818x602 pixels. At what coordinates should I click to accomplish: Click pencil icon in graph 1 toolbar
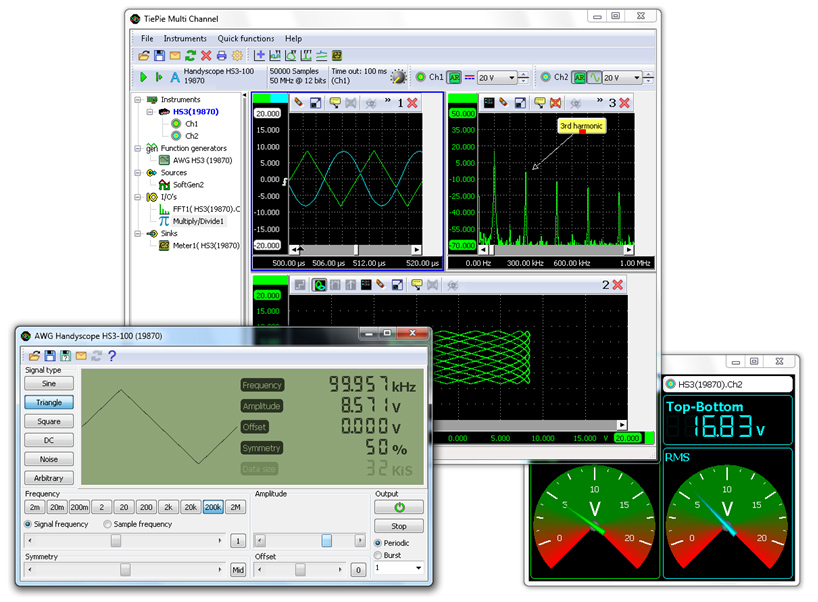298,103
